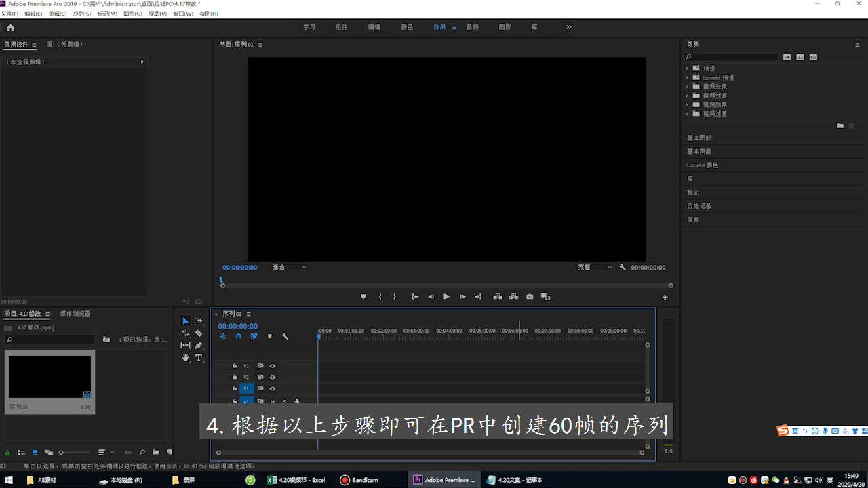Create new custom bin in Effects panel

[x=840, y=125]
